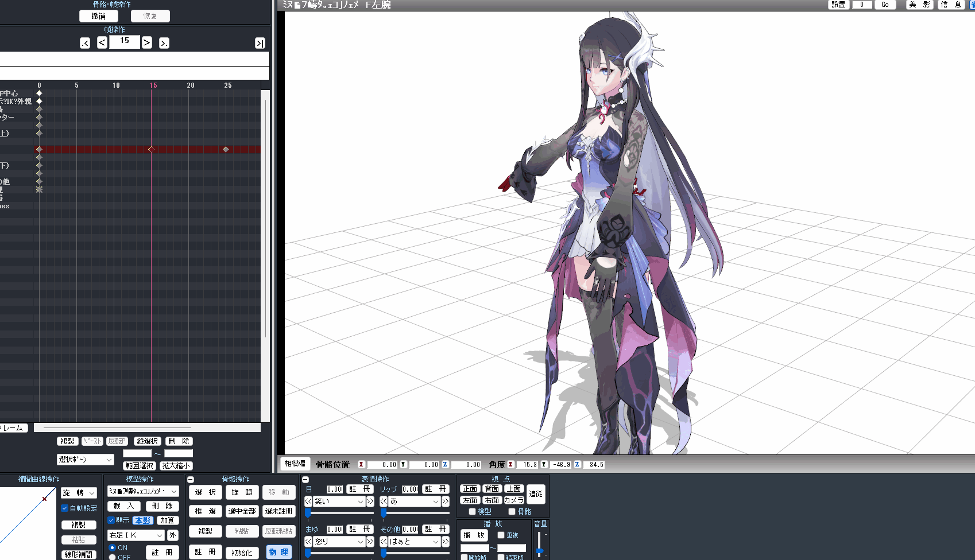
Task: Toggle the 物理 physics button
Action: pos(279,552)
